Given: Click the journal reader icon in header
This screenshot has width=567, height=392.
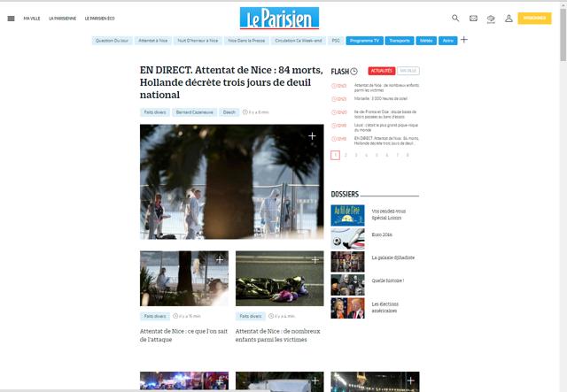Looking at the screenshot, I should pyautogui.click(x=491, y=19).
